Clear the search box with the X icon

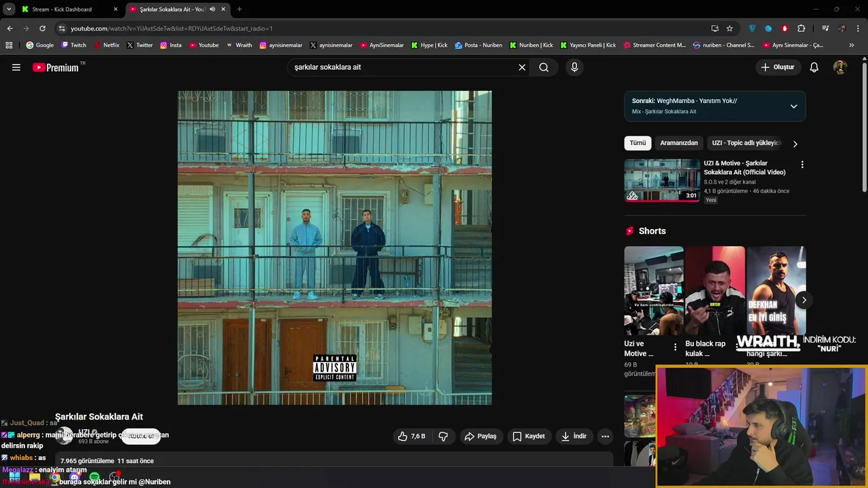(x=522, y=67)
